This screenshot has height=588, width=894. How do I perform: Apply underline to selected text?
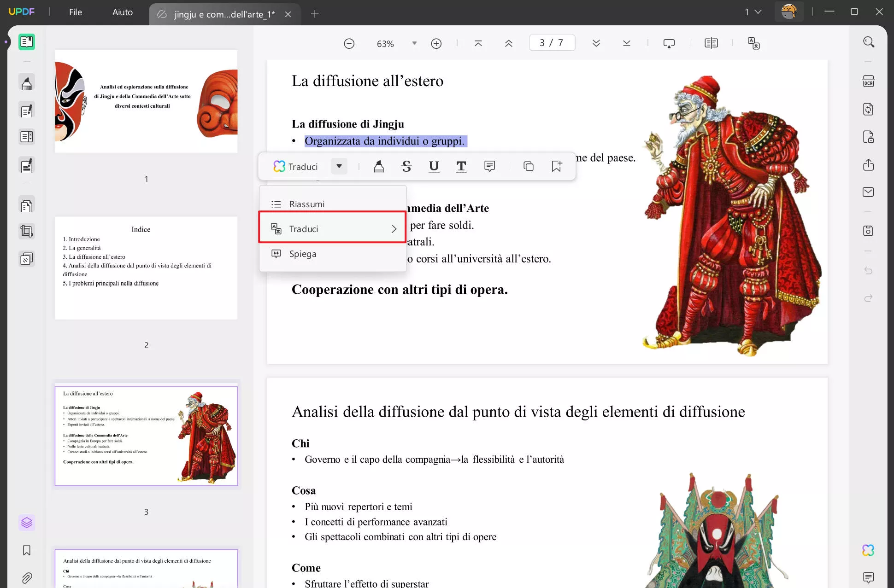(434, 166)
